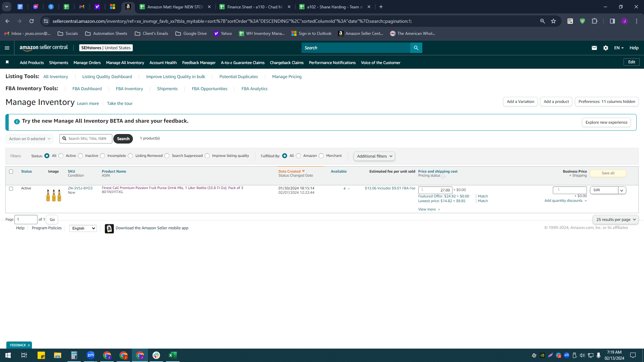This screenshot has width=644, height=362.
Task: Click the browser zoom magnifier icon
Action: tap(542, 21)
